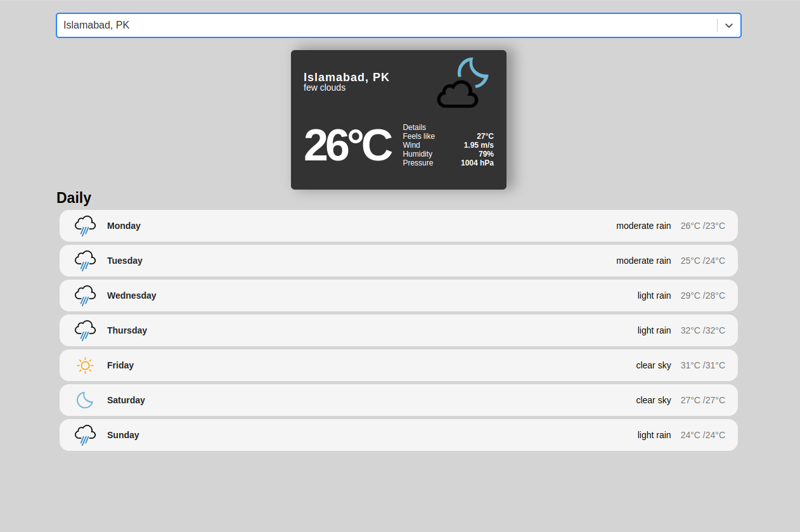Select the Tuesday day label

[125, 261]
